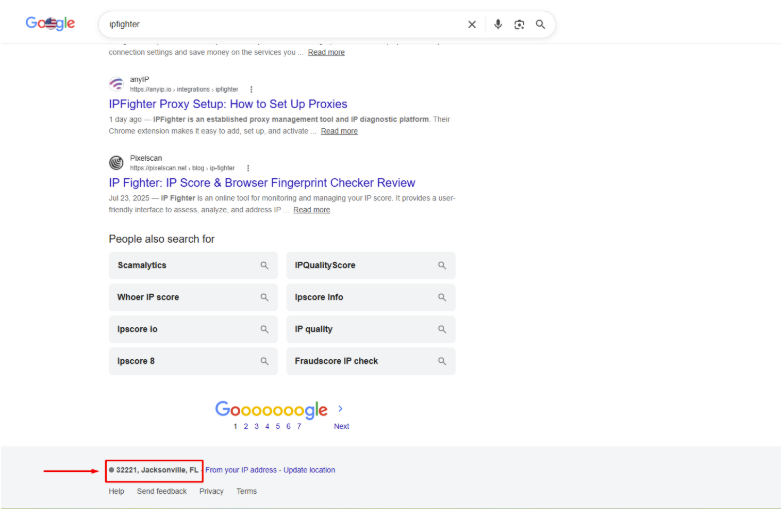Click the search icon in the IPQualityScore suggestion
The height and width of the screenshot is (509, 782).
[442, 265]
